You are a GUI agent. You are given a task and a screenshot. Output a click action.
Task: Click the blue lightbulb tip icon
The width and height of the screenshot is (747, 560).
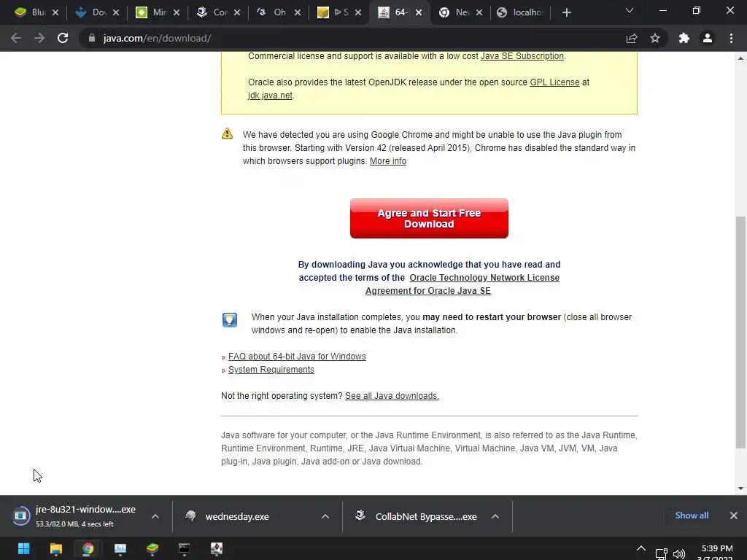tap(230, 320)
